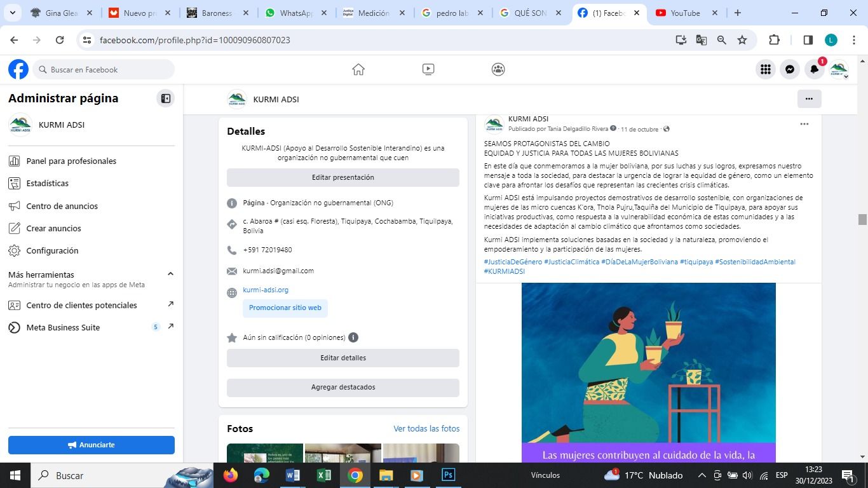Open info icon next to rating
The width and height of the screenshot is (868, 488).
click(x=353, y=337)
